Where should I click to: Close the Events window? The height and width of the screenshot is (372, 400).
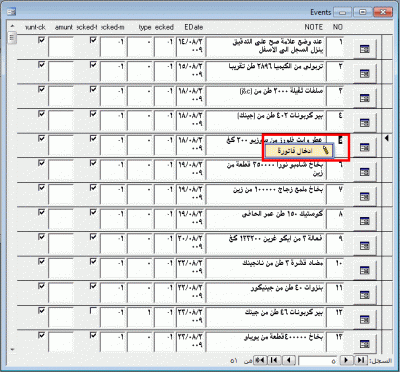point(383,12)
